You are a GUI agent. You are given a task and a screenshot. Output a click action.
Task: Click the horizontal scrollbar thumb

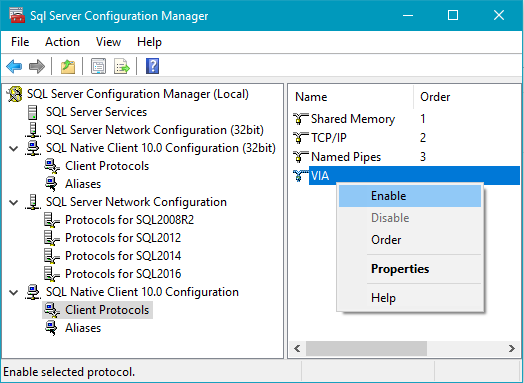(366, 349)
